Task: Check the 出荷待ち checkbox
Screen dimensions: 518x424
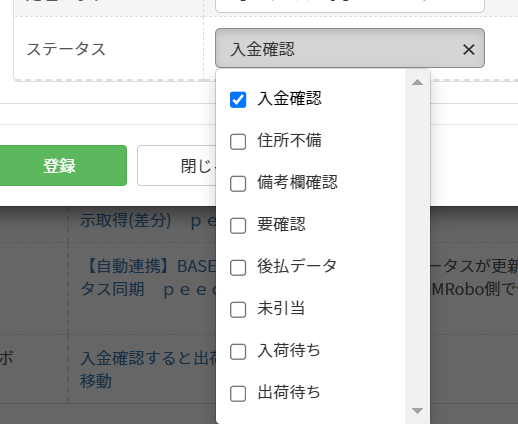Action: tap(238, 394)
